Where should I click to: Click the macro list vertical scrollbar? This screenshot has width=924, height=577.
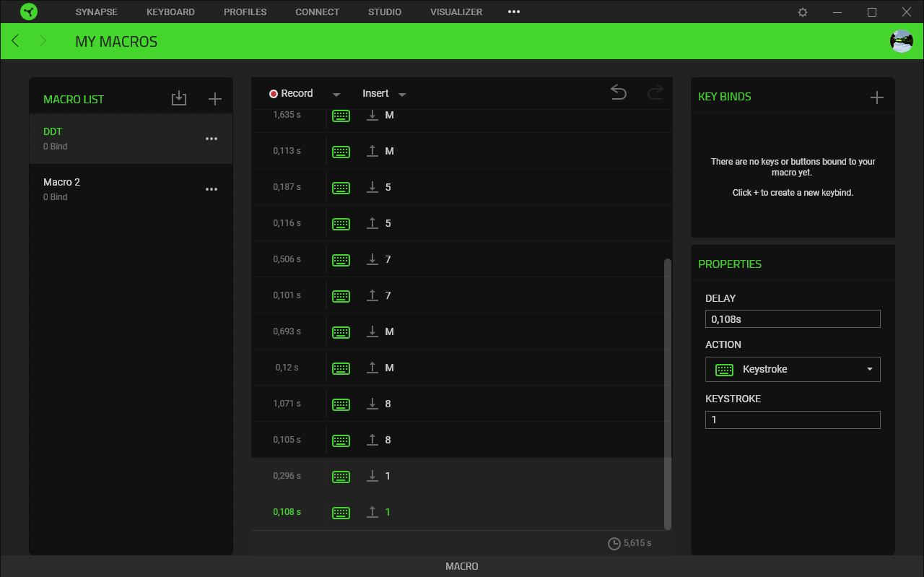(668, 394)
